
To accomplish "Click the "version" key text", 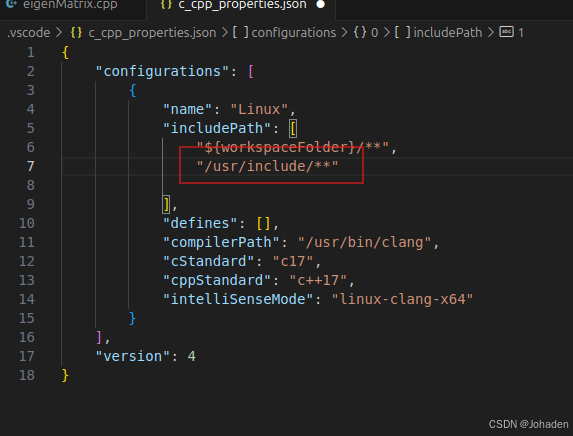I will click(133, 356).
